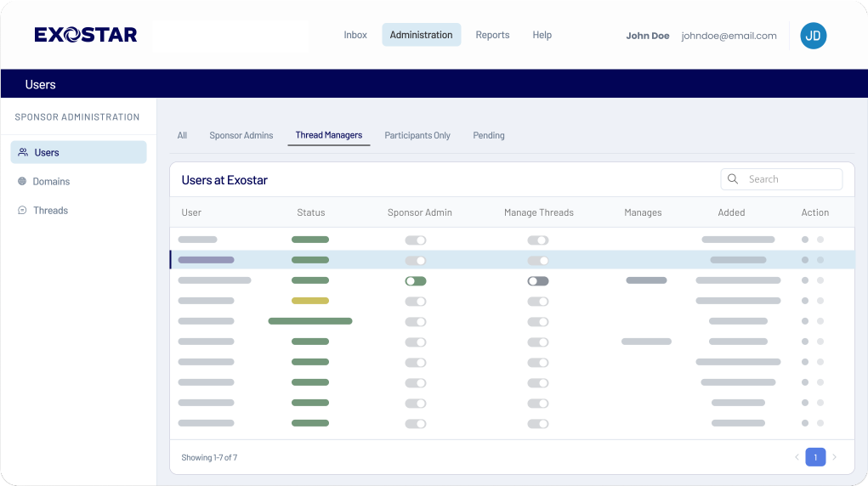Turn off the green Sponsor Admin toggle

[416, 281]
